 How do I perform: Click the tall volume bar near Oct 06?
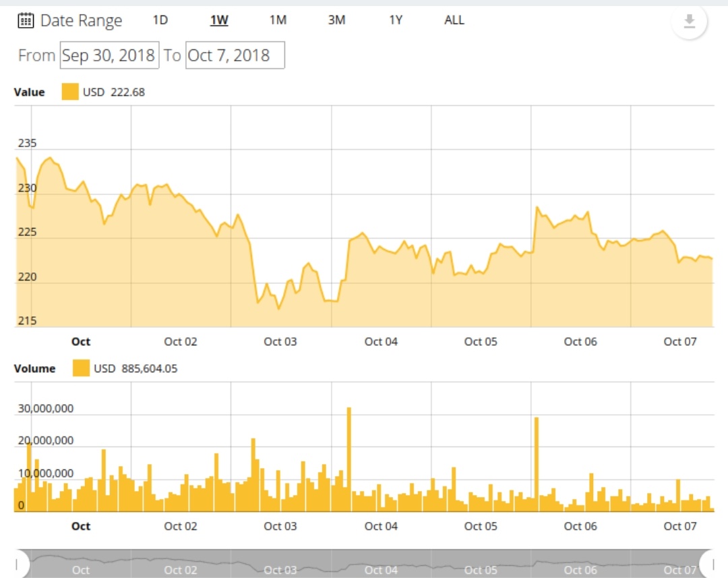537,464
